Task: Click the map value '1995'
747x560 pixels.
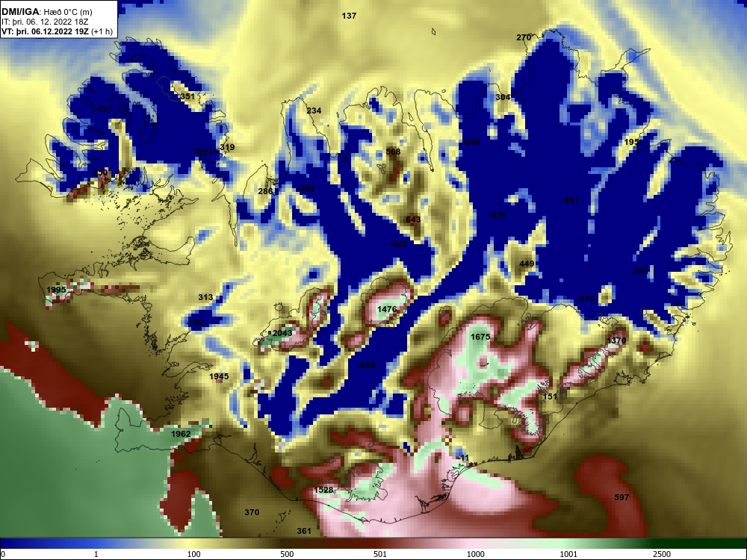Action: click(x=56, y=290)
